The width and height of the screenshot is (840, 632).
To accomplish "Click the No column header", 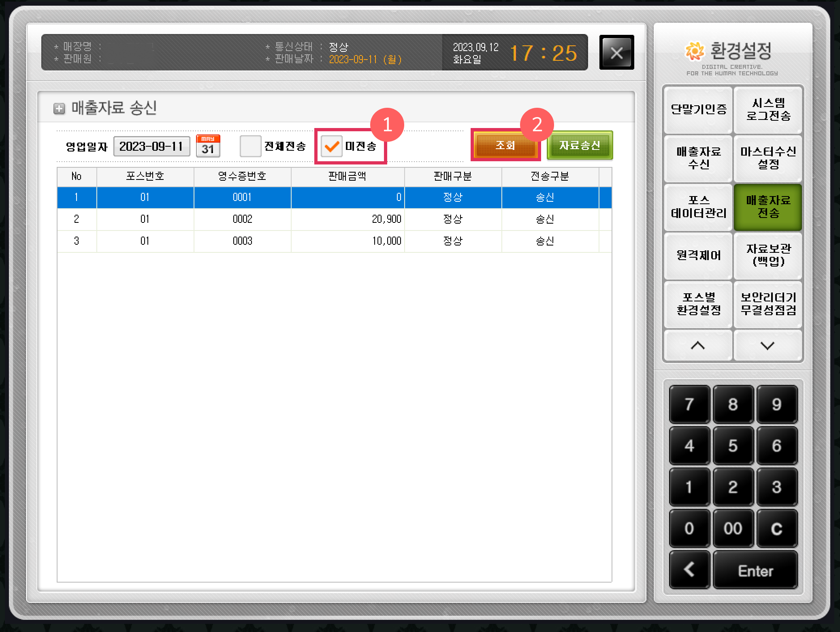I will click(x=77, y=176).
